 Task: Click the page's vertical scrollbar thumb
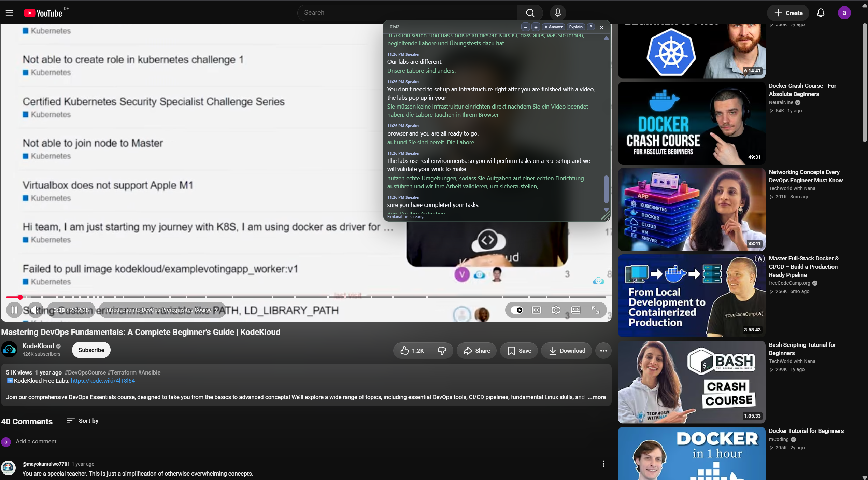click(864, 83)
